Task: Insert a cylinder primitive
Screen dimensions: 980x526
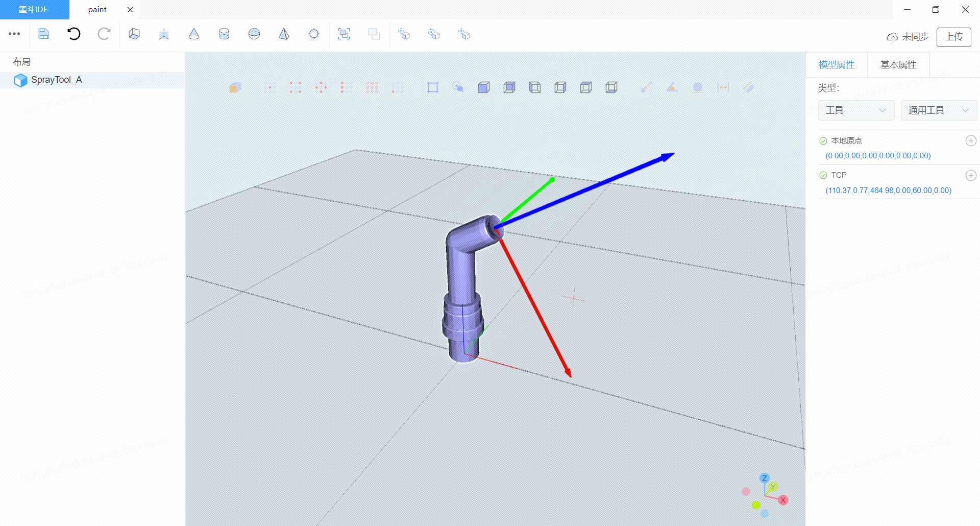Action: pos(224,34)
